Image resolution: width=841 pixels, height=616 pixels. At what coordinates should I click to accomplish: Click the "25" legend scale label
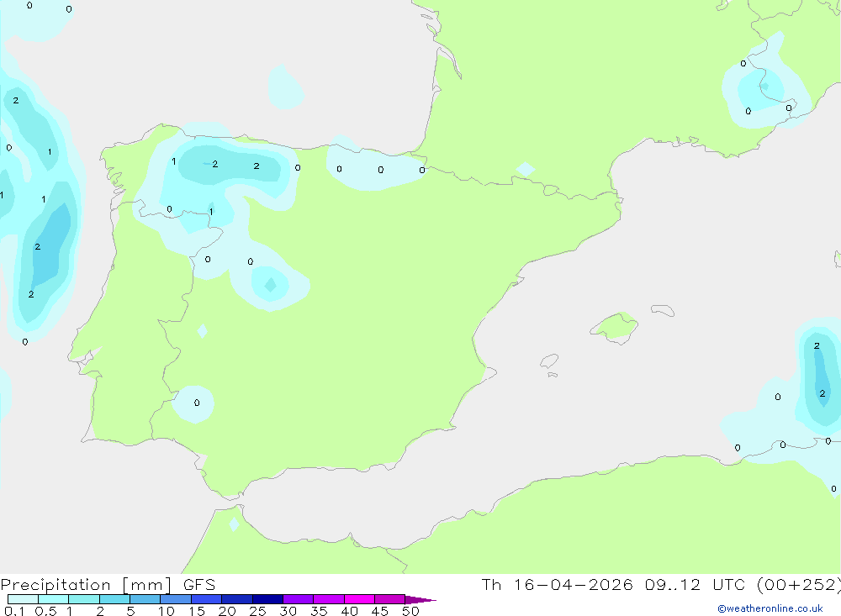(257, 611)
